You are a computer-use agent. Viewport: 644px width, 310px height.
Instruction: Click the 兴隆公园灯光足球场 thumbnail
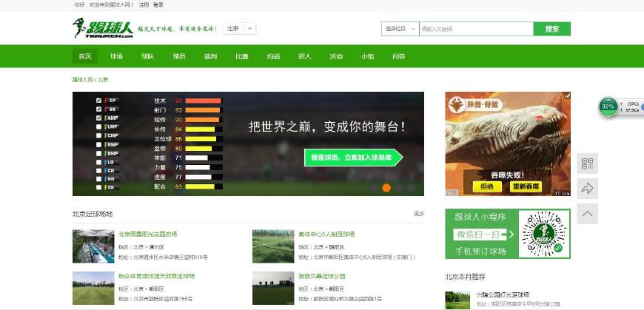(x=457, y=300)
